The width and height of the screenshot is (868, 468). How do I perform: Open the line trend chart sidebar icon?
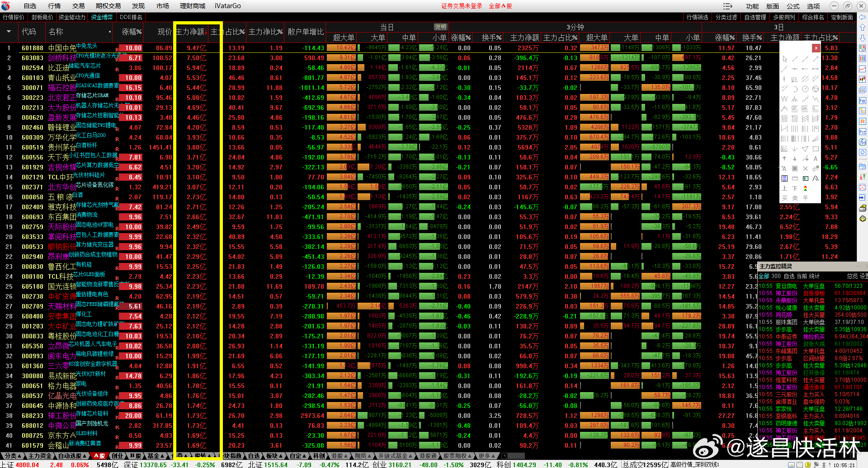863,69
